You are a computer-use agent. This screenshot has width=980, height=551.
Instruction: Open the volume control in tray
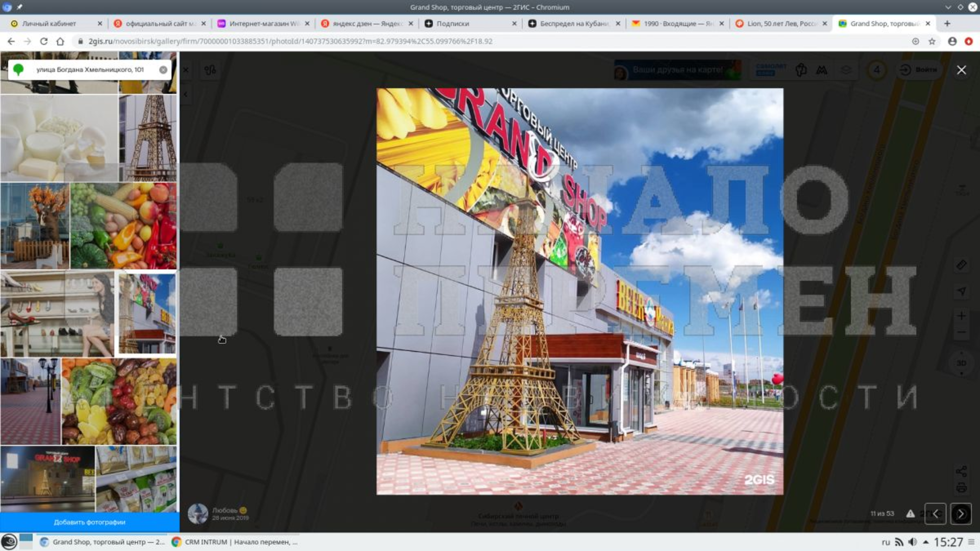click(x=912, y=542)
